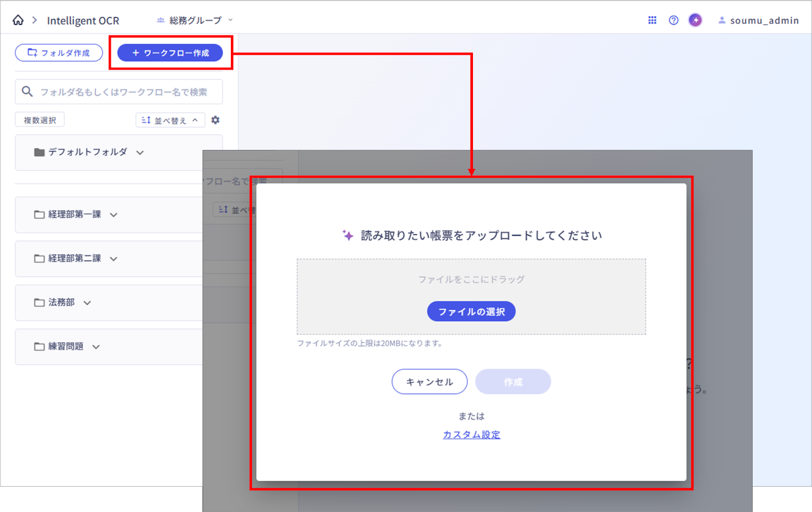Click the soumu_admin user account icon
Screen dimensions: 812x512
(722, 21)
